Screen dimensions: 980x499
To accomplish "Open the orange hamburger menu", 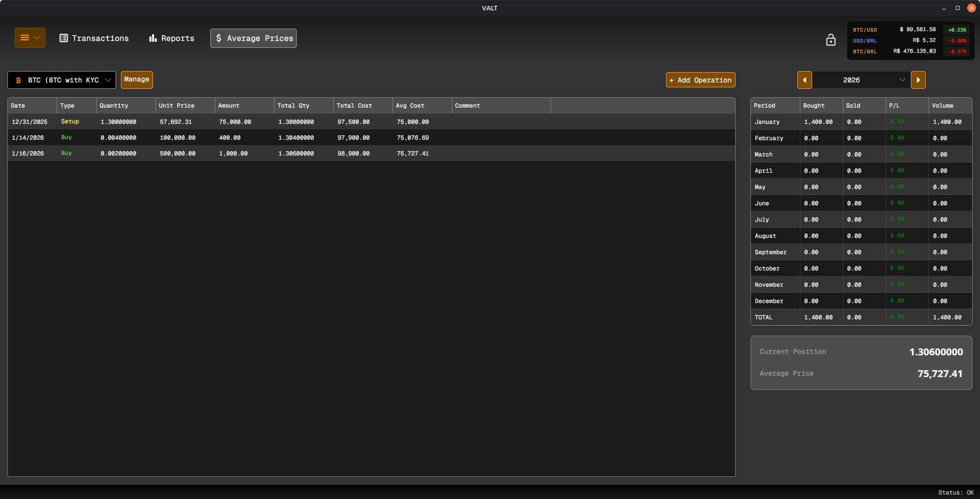I will pyautogui.click(x=30, y=38).
